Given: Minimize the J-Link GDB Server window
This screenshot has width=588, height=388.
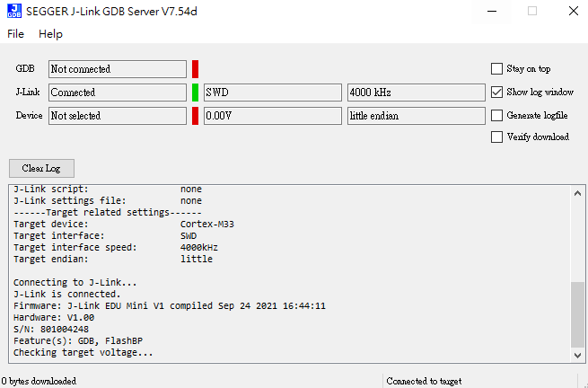Looking at the screenshot, I should click(492, 12).
